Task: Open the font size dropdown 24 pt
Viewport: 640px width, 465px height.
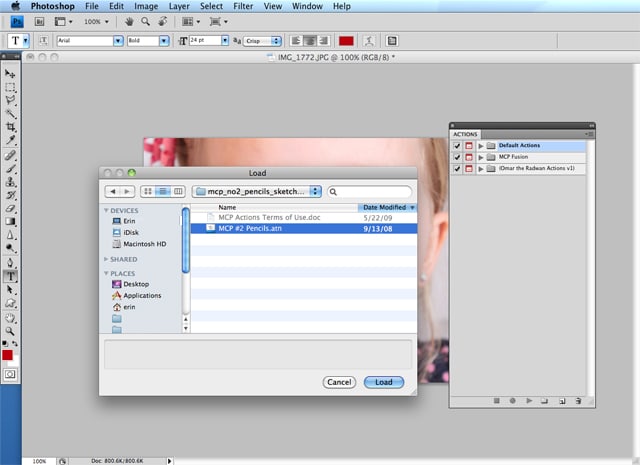Action: point(224,40)
